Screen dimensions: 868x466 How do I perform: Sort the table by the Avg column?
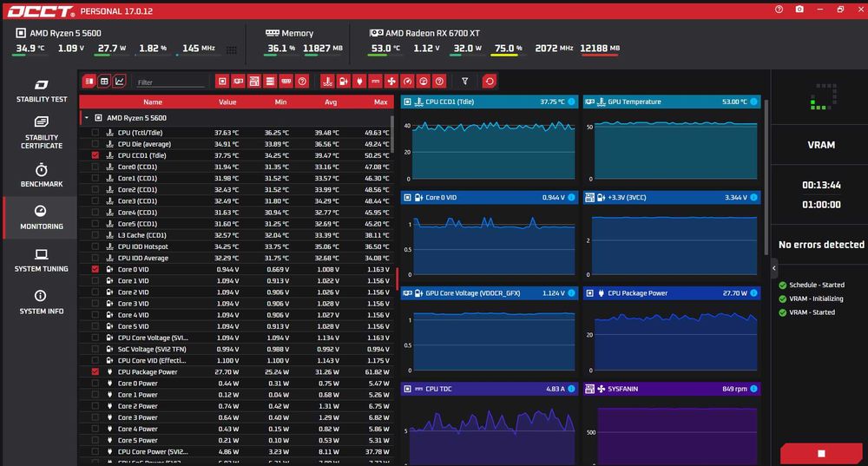[x=331, y=102]
